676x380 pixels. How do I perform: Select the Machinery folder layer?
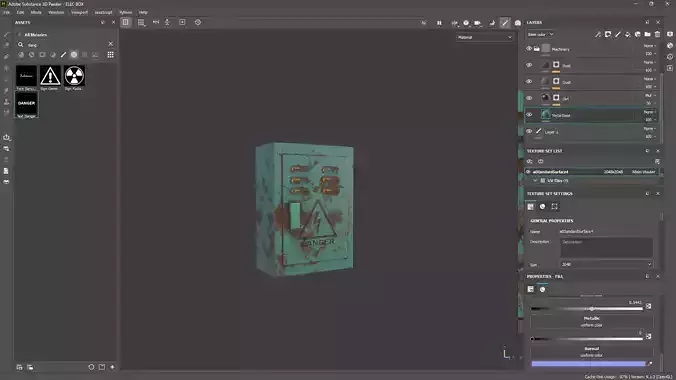(591, 49)
